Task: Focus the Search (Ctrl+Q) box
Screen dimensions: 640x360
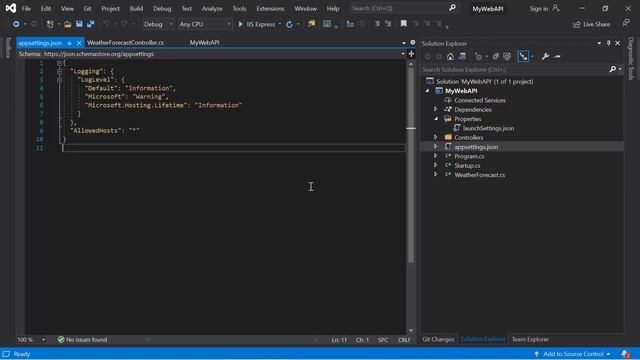Action: coord(404,8)
